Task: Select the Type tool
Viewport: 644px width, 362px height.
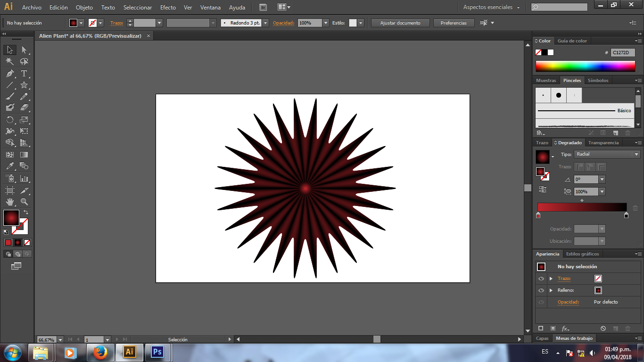Action: [24, 74]
